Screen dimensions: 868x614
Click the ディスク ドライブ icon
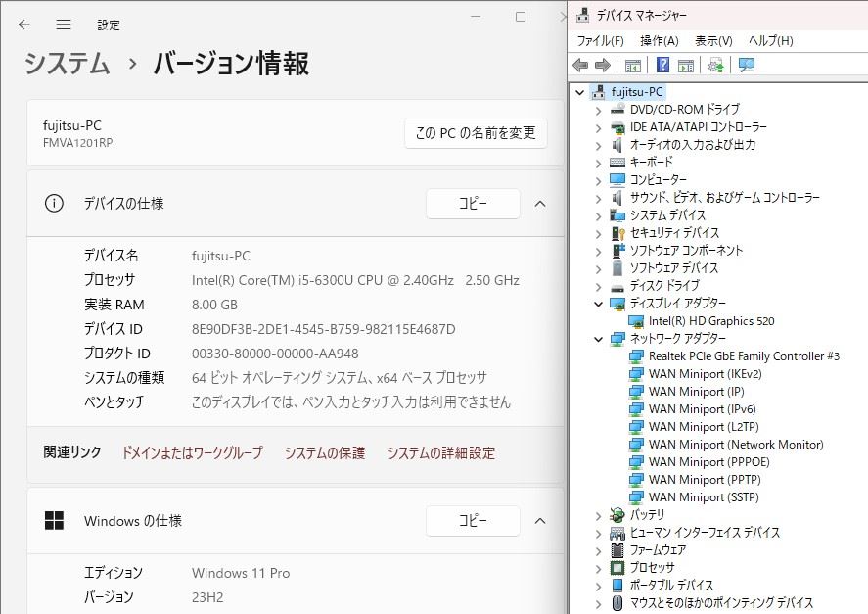tap(617, 286)
